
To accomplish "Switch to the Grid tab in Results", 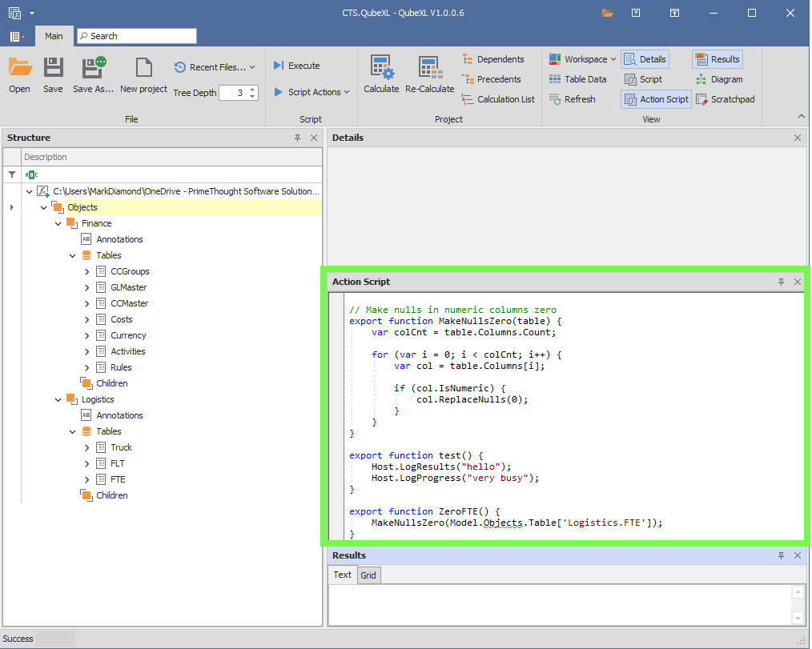I will click(x=368, y=575).
